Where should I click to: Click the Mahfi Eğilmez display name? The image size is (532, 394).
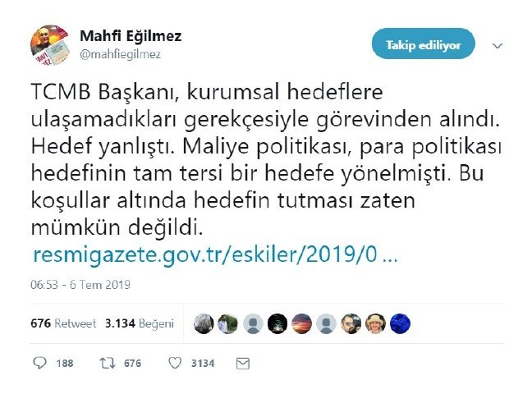(131, 37)
